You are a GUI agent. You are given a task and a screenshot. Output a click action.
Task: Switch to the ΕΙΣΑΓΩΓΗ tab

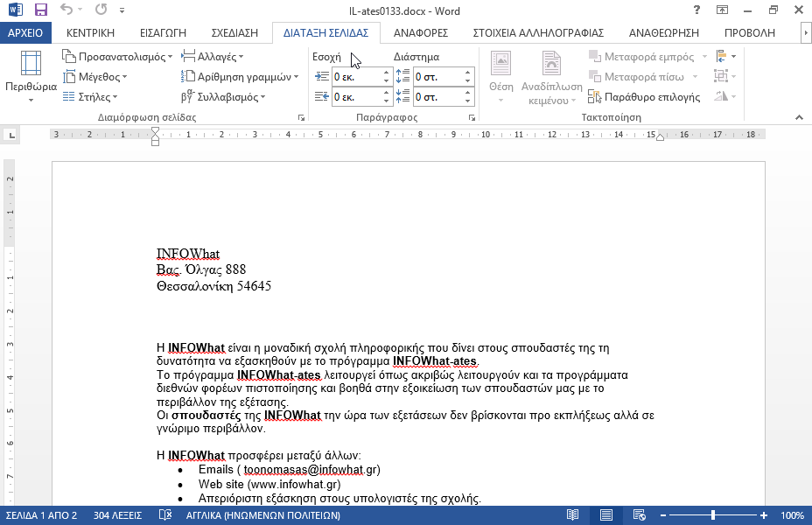pyautogui.click(x=163, y=32)
